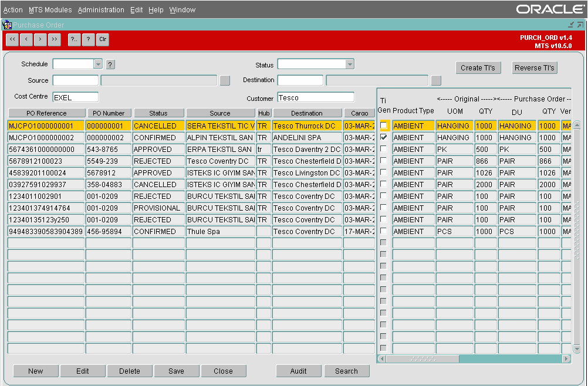Open the Status dropdown list

click(x=350, y=64)
